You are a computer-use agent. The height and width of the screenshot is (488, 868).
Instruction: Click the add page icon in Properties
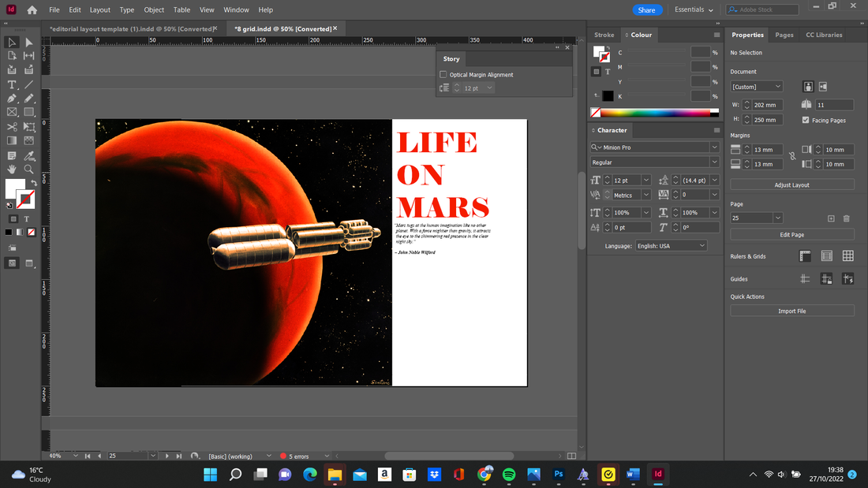tap(831, 218)
